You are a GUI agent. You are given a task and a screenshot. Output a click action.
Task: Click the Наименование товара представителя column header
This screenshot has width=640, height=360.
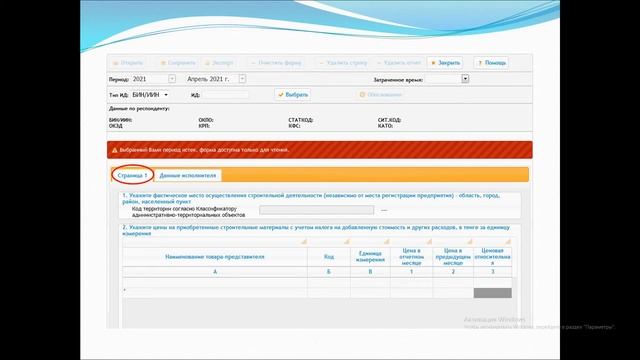(x=215, y=257)
